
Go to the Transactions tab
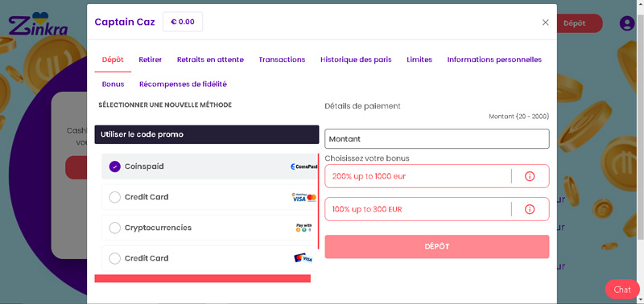[x=283, y=60]
